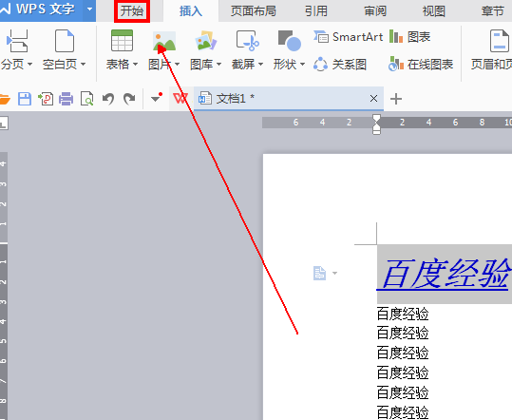Expand the 表格 dropdown arrow

coord(135,64)
